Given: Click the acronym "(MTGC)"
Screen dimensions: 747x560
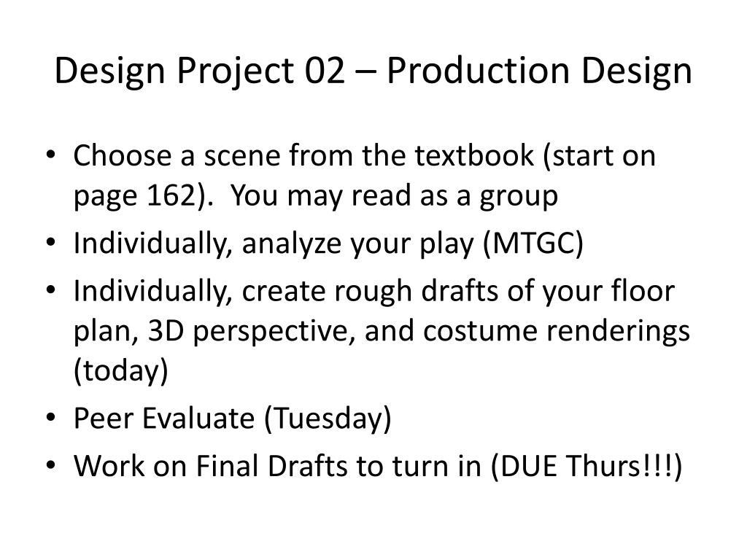Looking at the screenshot, I should coord(533,244).
